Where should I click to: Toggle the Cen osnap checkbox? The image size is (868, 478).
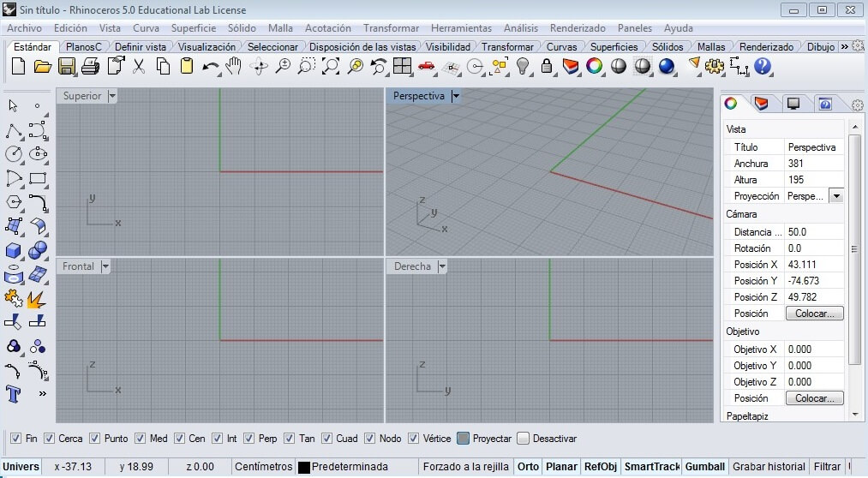pyautogui.click(x=179, y=439)
